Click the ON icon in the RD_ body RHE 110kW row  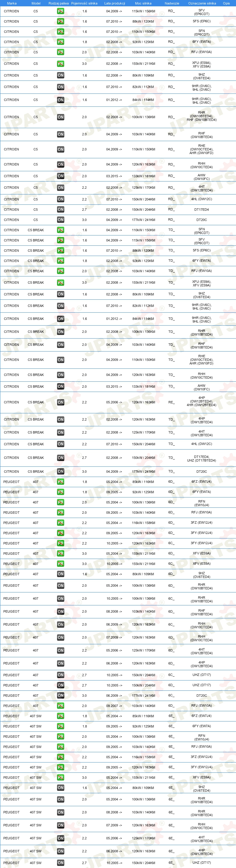[x=60, y=149]
